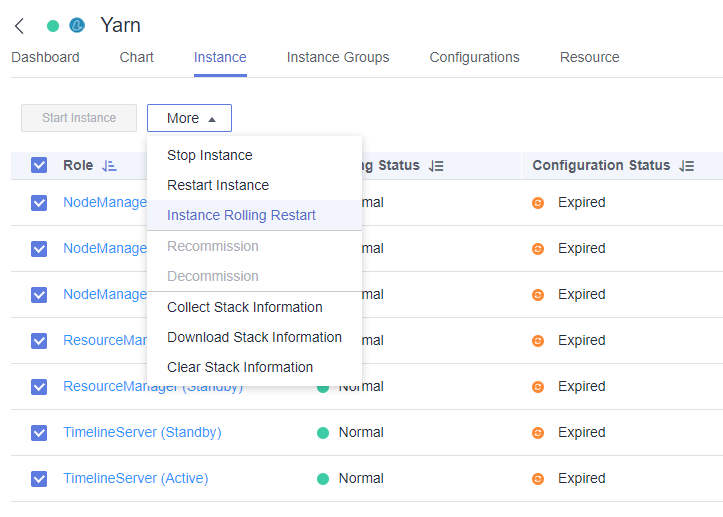This screenshot has width=723, height=517.
Task: Go to the Configurations tab
Action: [x=474, y=57]
